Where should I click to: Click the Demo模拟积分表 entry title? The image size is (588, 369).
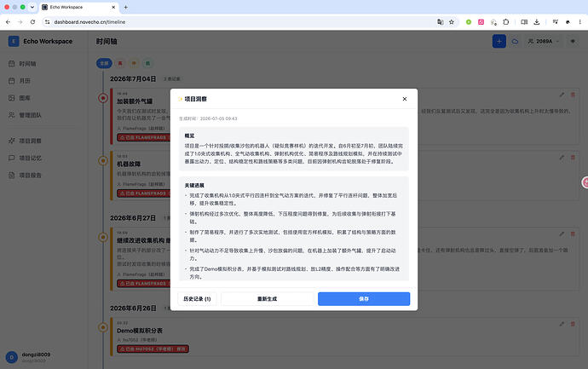tap(140, 331)
